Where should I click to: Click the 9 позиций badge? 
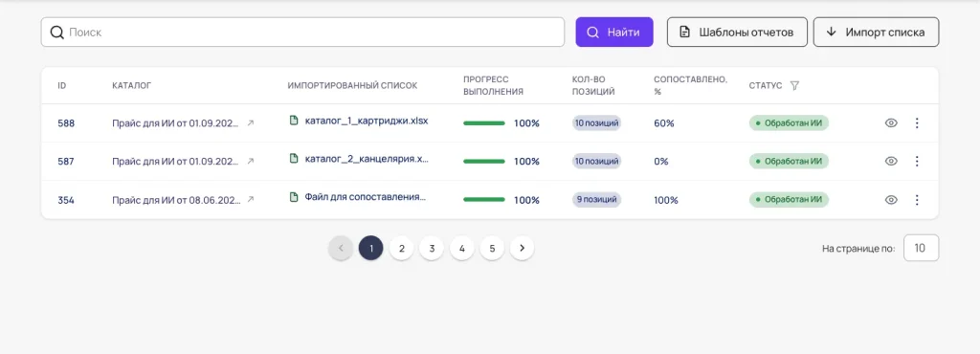pos(597,200)
